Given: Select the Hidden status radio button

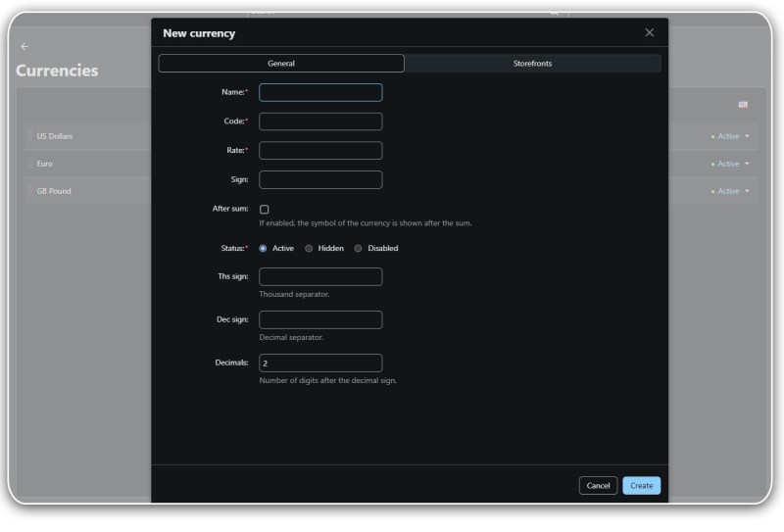Looking at the screenshot, I should click(x=309, y=248).
